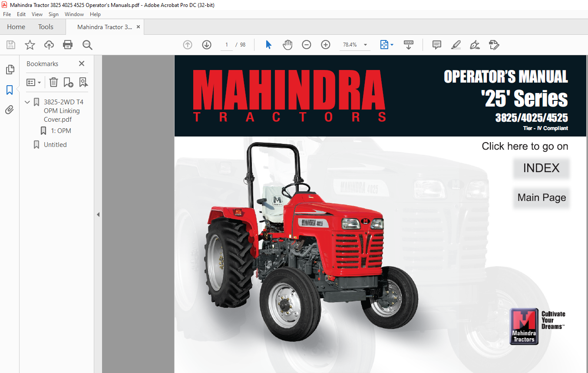The width and height of the screenshot is (588, 373).
Task: Select the 1: OPM bookmark
Action: click(x=61, y=131)
